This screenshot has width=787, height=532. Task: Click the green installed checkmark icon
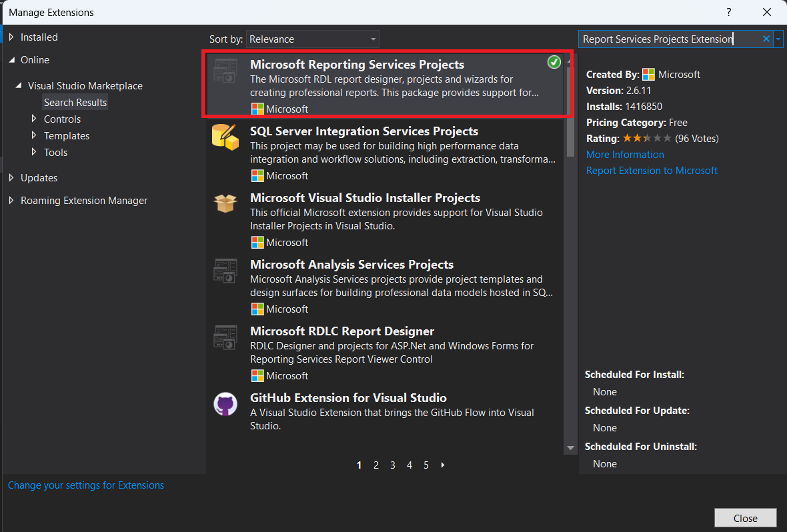click(554, 62)
